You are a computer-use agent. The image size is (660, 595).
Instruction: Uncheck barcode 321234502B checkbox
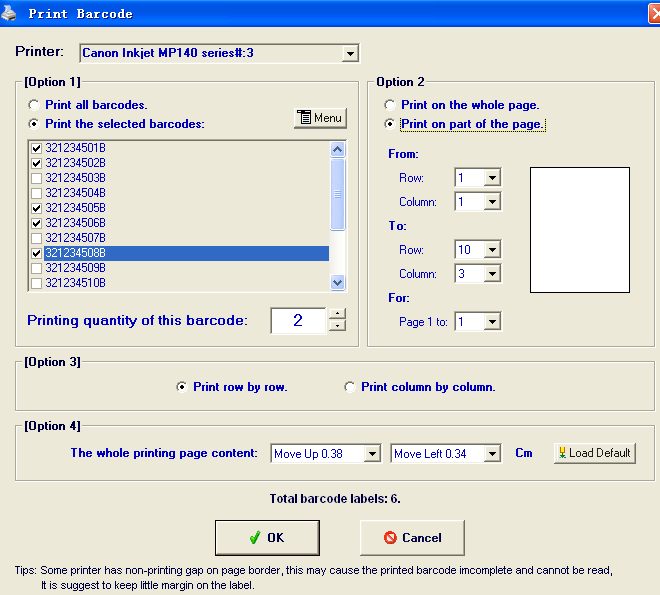[x=37, y=163]
